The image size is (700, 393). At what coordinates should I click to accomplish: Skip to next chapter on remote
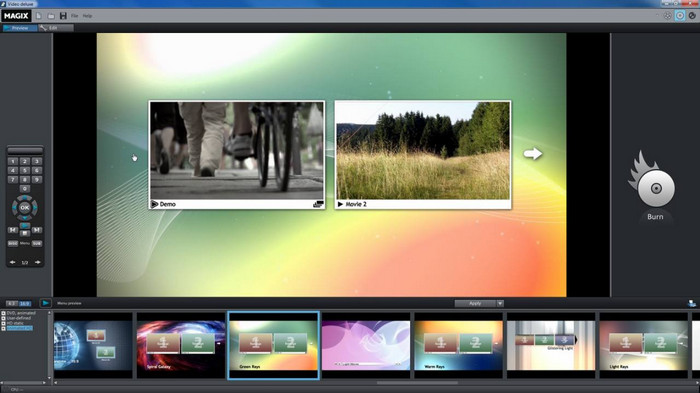pyautogui.click(x=37, y=230)
